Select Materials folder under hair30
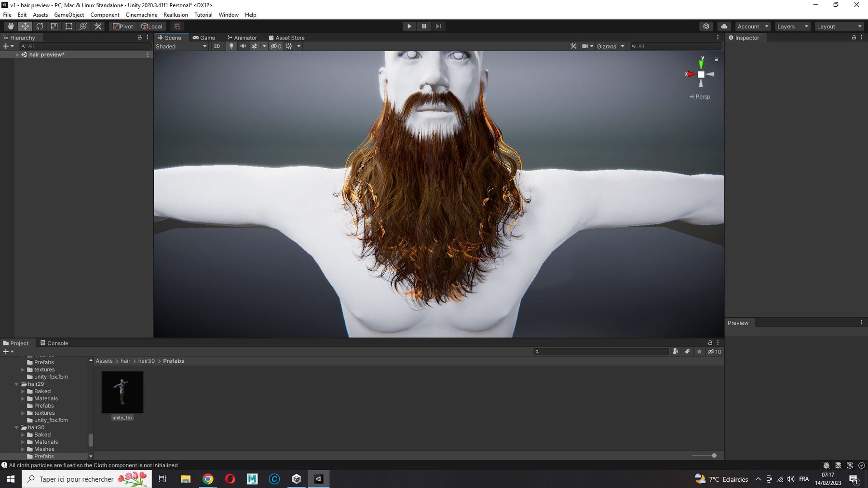 (x=46, y=442)
